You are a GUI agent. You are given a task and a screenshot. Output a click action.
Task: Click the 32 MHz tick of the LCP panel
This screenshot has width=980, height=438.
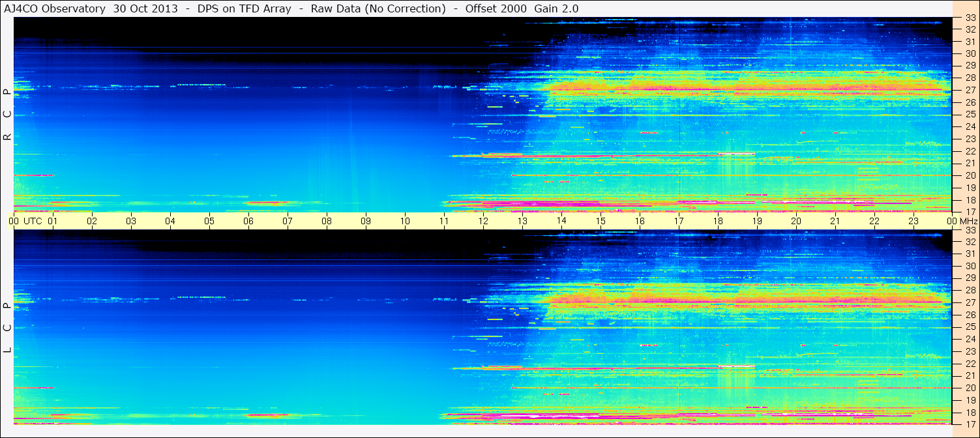[970, 242]
